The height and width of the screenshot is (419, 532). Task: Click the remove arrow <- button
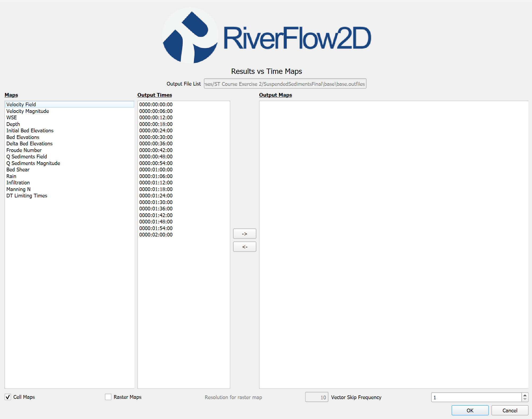click(244, 247)
